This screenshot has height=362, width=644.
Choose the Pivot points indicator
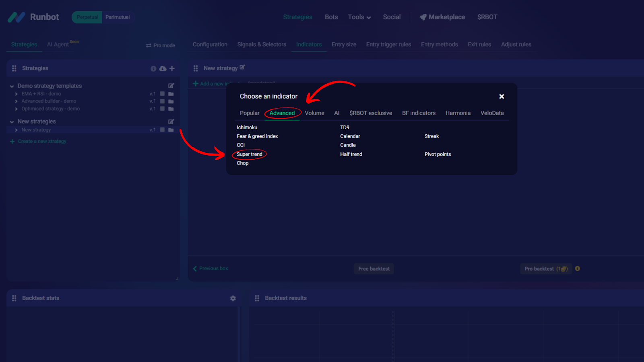pyautogui.click(x=438, y=154)
